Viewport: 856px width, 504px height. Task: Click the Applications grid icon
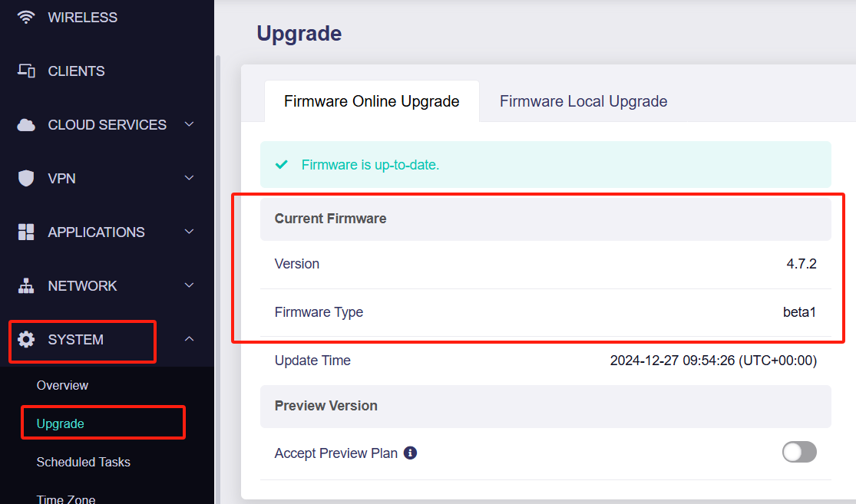pos(26,232)
